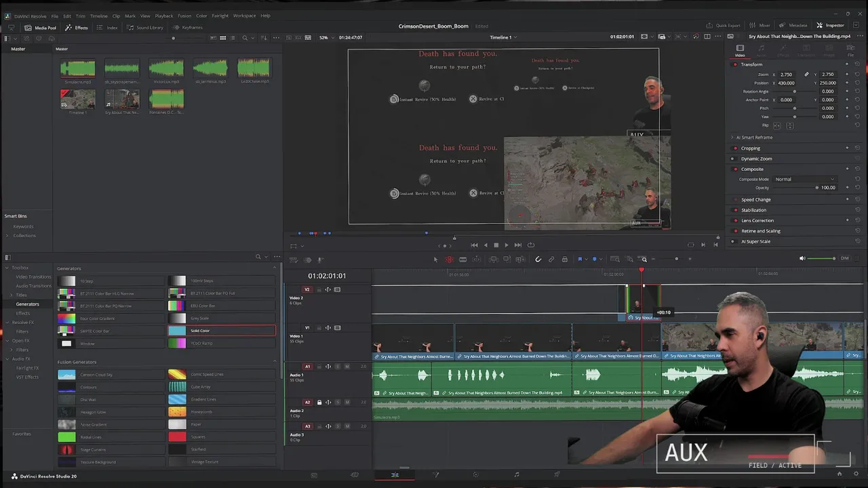Open the Mixer panel
This screenshot has width=868, height=488.
click(759, 25)
